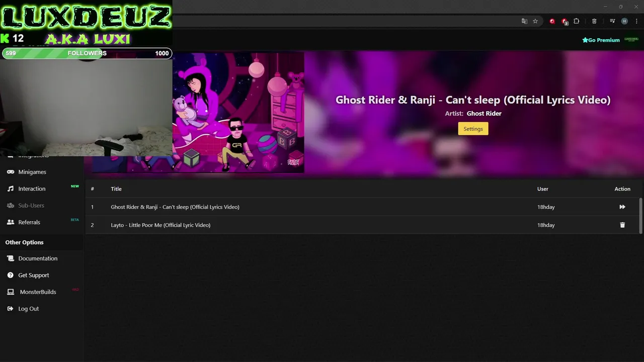Open the Extensions puzzle piece menu
Image resolution: width=644 pixels, height=362 pixels.
coord(577,21)
